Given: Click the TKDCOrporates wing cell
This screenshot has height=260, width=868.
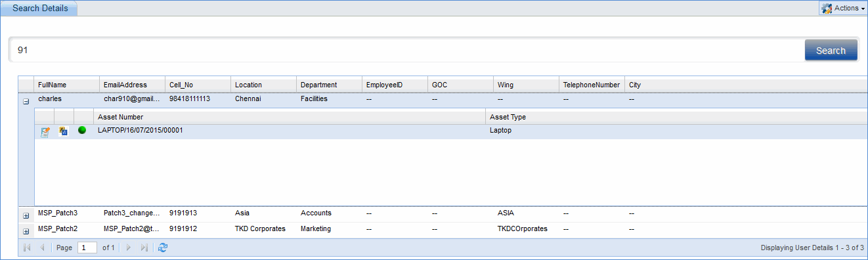Looking at the screenshot, I should pos(523,229).
